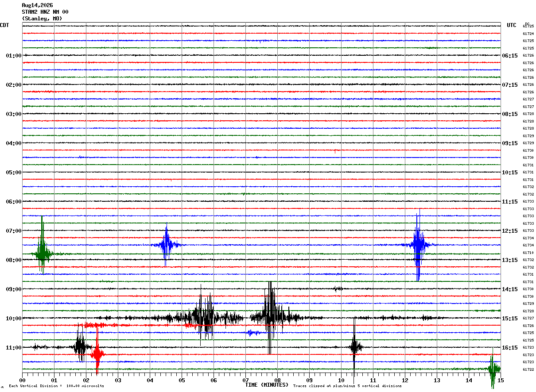Click the UTC column header
Image resolution: width=536 pixels, height=392 pixels.
coord(512,25)
